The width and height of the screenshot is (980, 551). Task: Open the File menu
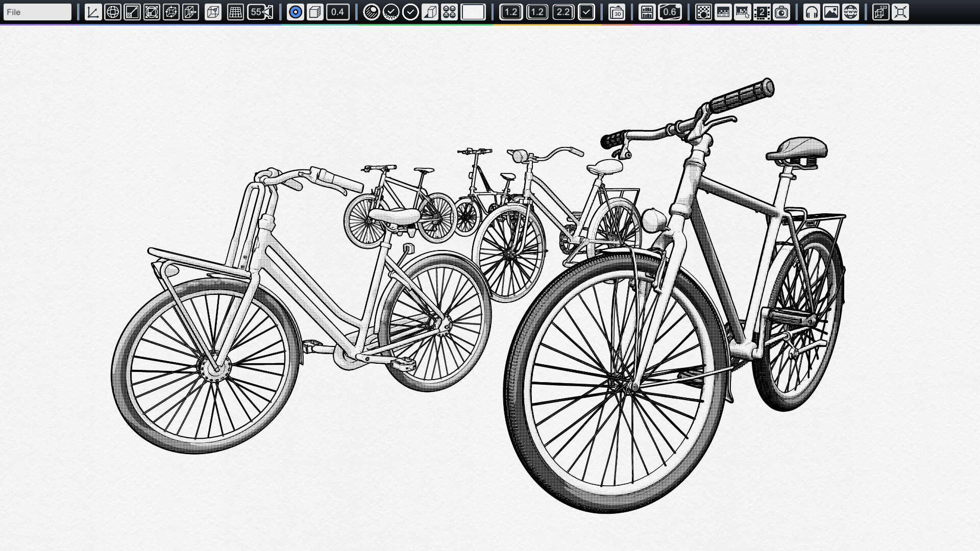point(37,12)
